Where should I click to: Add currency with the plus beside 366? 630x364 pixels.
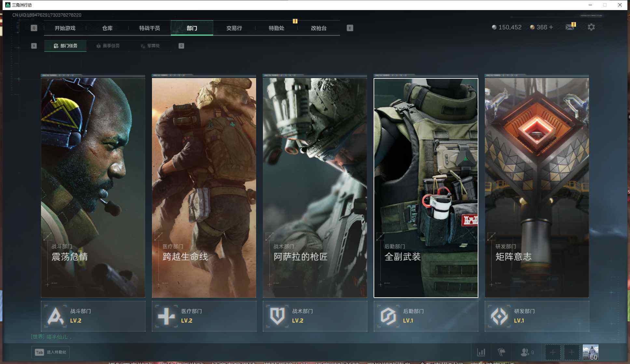551,27
